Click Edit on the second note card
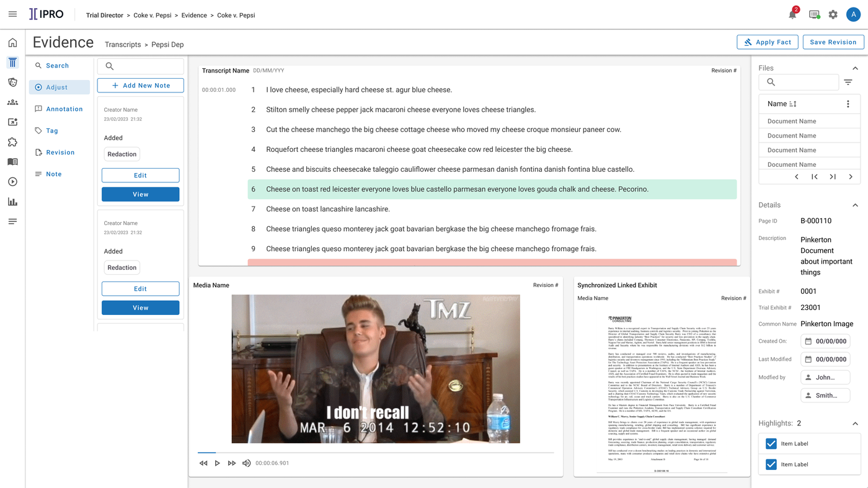This screenshot has width=868, height=488. click(141, 288)
